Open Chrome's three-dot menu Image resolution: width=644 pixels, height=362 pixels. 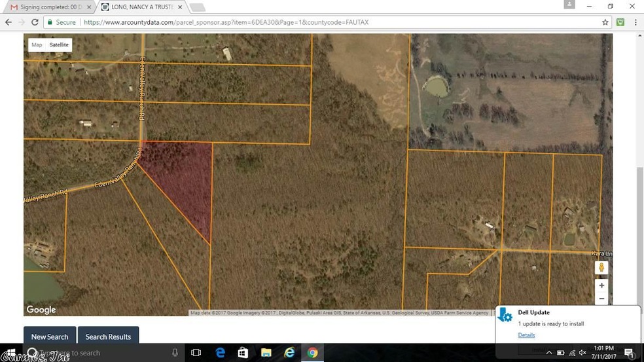[635, 22]
